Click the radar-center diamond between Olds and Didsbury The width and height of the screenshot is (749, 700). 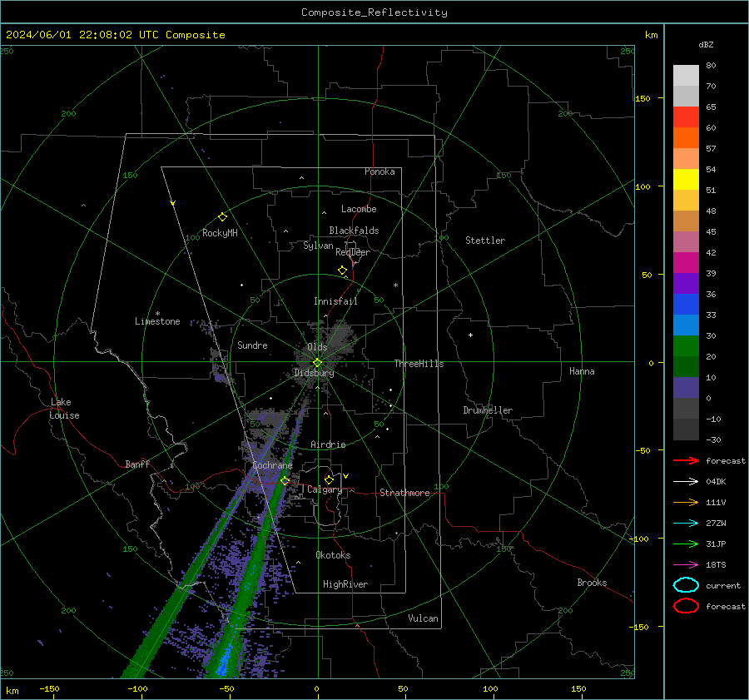pos(318,363)
